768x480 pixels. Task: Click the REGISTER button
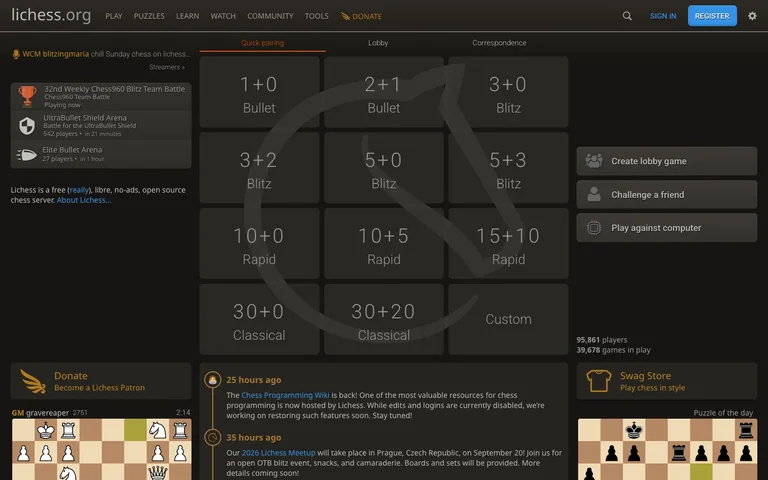coord(712,16)
